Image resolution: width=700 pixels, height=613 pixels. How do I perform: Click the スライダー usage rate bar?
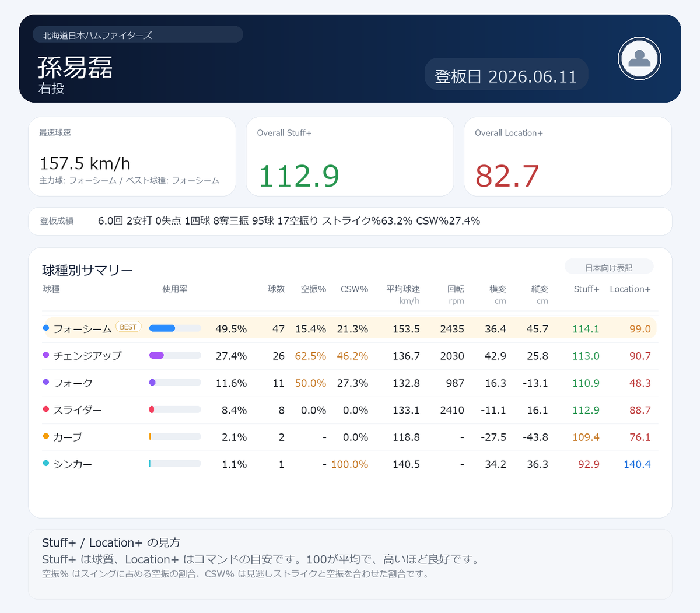point(175,409)
